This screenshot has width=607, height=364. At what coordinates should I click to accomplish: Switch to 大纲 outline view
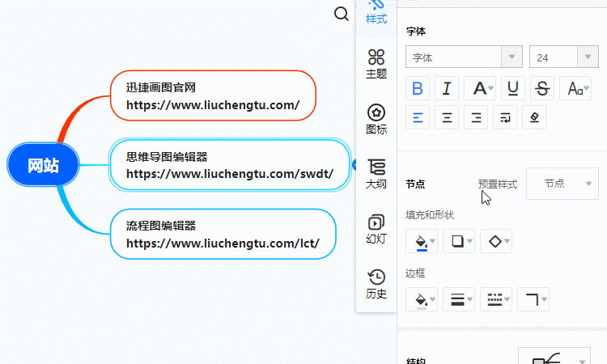pos(376,174)
